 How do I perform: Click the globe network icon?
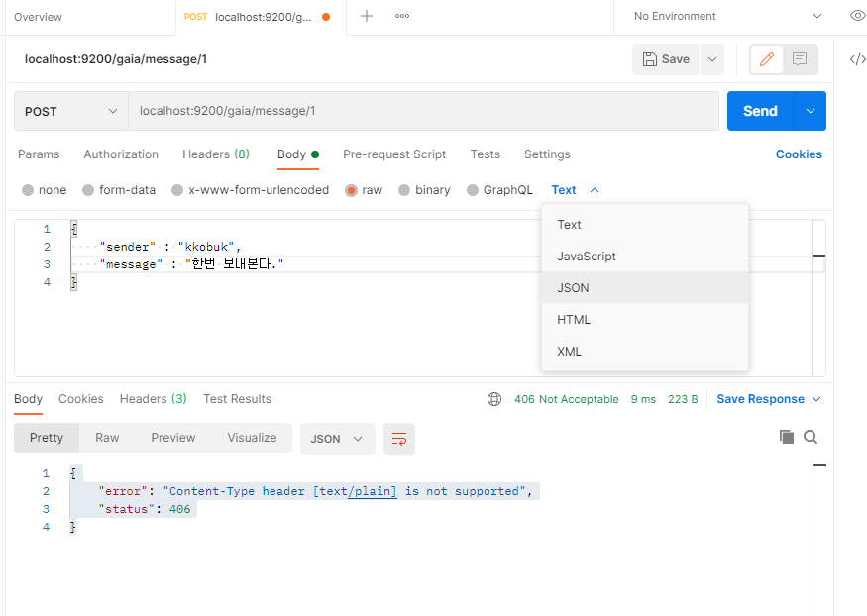point(494,399)
